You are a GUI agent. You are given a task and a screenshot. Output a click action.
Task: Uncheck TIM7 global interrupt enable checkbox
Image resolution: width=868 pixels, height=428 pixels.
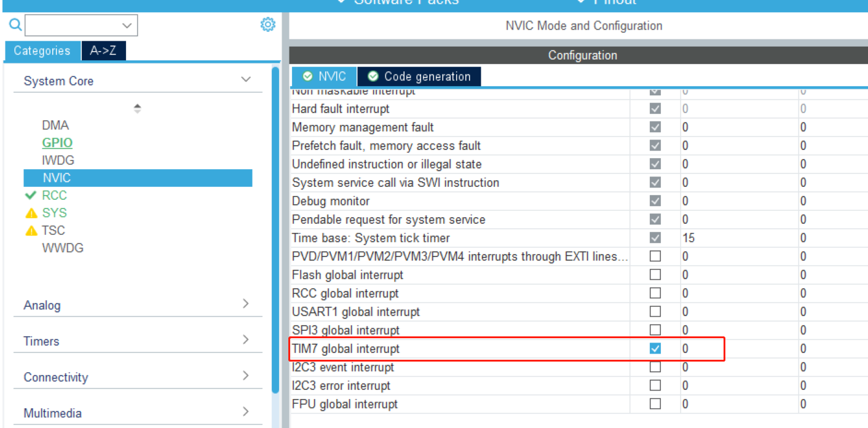click(655, 349)
